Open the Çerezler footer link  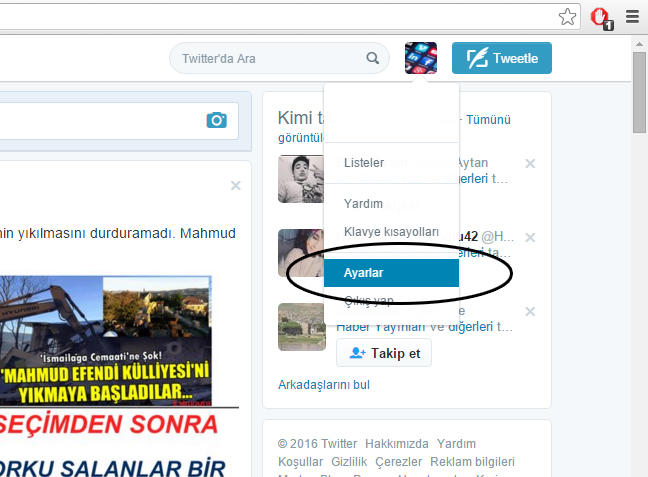(x=398, y=462)
